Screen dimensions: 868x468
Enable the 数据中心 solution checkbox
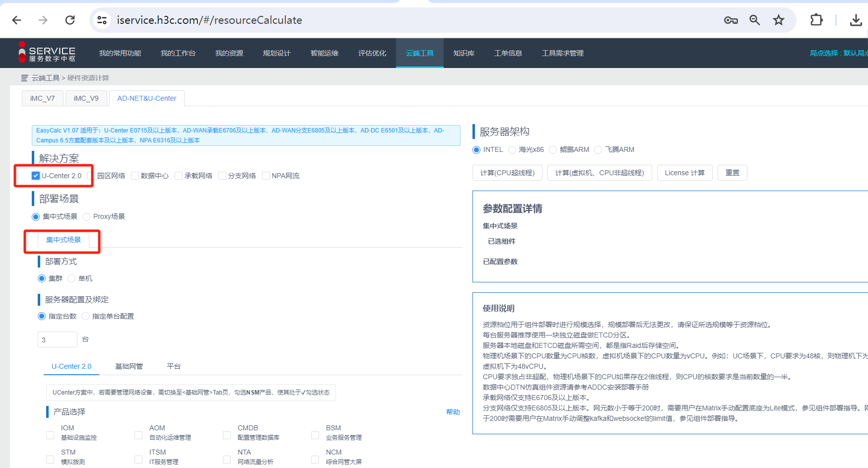[x=135, y=176]
